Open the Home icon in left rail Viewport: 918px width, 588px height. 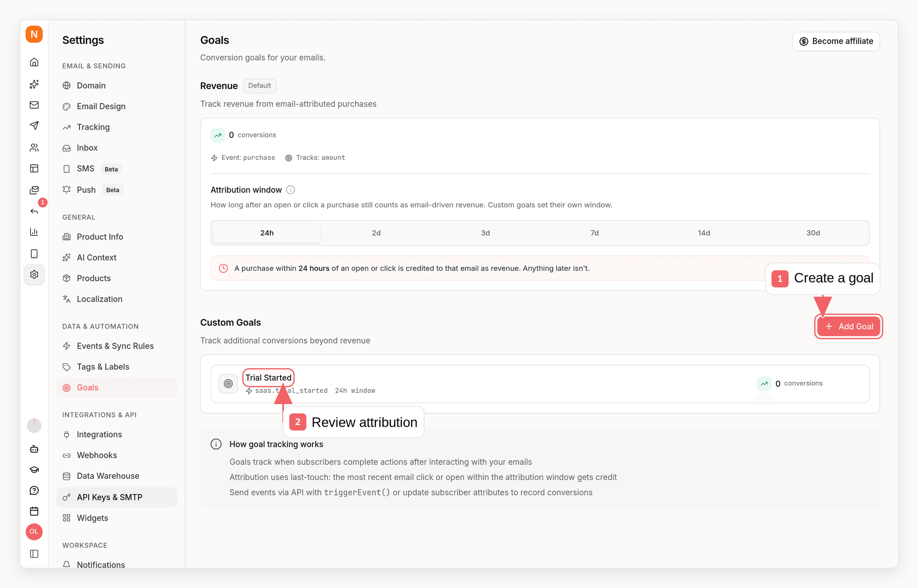34,62
